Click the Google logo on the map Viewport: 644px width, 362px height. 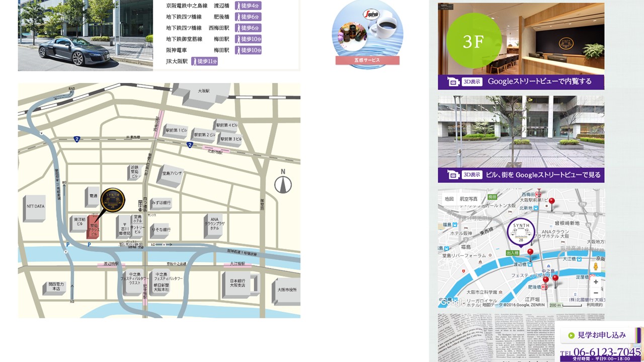tap(452, 302)
